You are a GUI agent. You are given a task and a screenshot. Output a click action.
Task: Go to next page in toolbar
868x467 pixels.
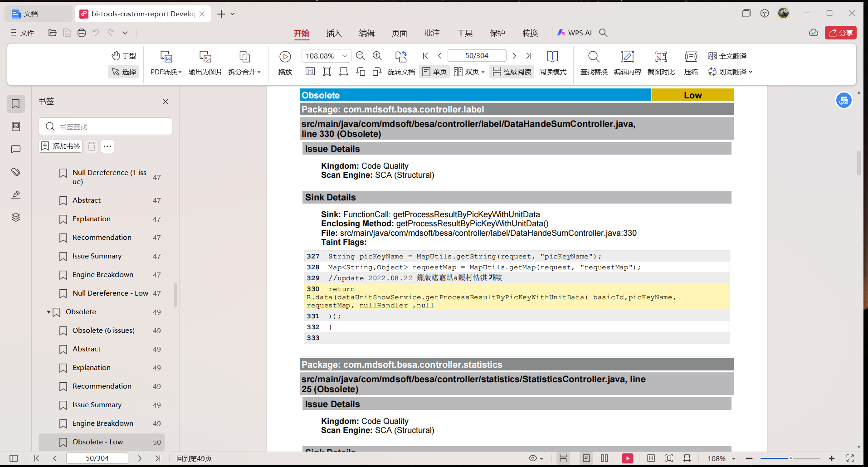pyautogui.click(x=514, y=56)
